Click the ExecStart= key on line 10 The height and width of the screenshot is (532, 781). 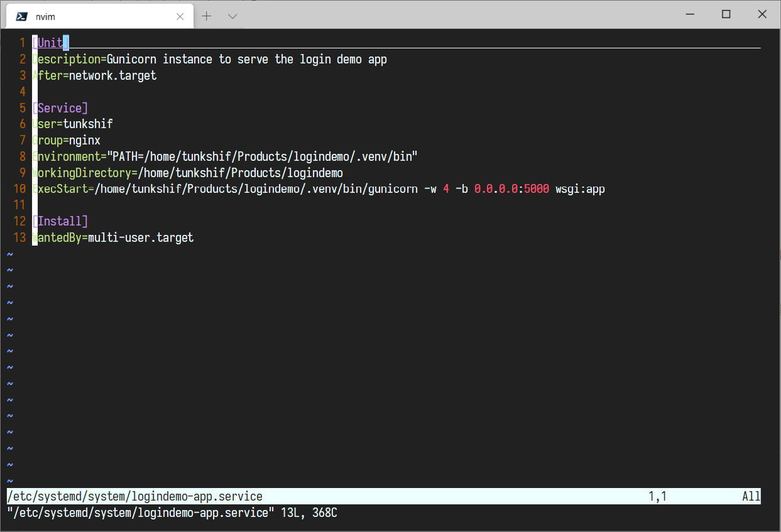point(63,189)
